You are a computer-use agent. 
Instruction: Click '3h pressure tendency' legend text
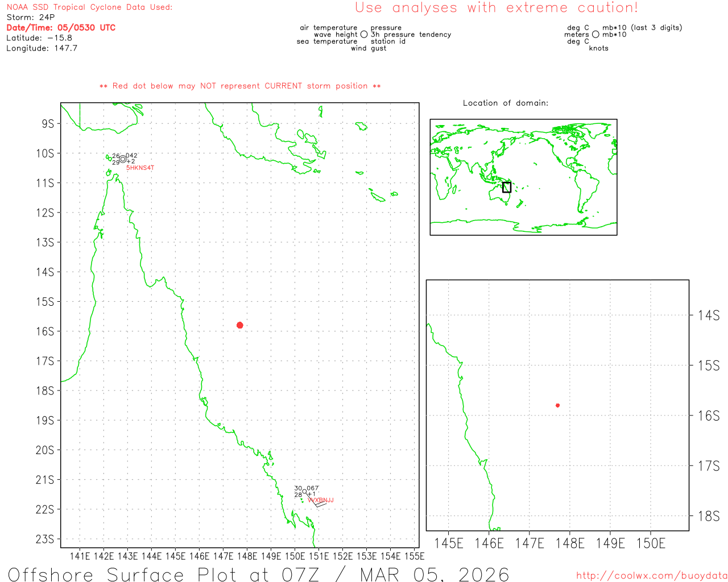pyautogui.click(x=411, y=35)
